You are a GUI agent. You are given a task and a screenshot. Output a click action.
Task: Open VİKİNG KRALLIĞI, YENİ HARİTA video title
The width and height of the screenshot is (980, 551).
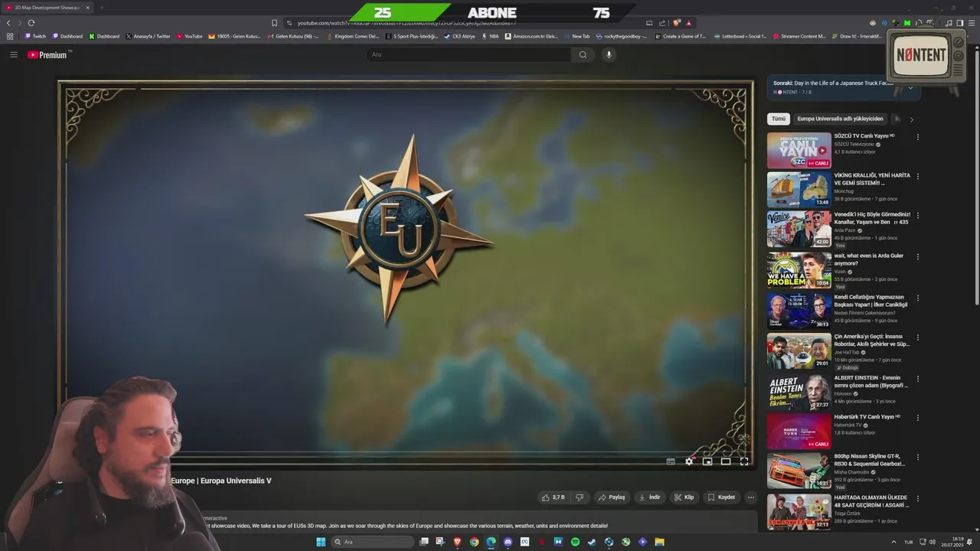pyautogui.click(x=872, y=179)
